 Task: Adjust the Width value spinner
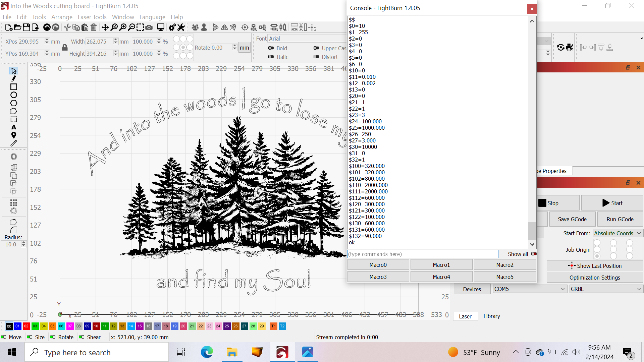point(115,42)
